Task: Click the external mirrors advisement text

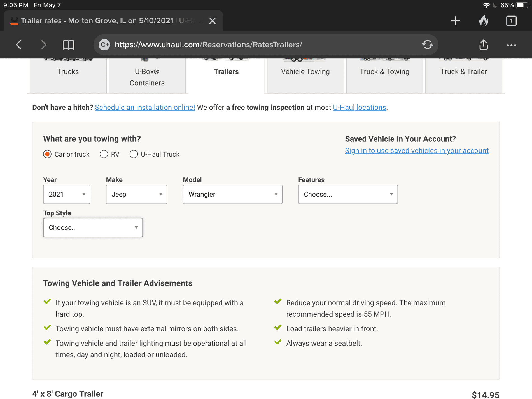Action: [147, 329]
